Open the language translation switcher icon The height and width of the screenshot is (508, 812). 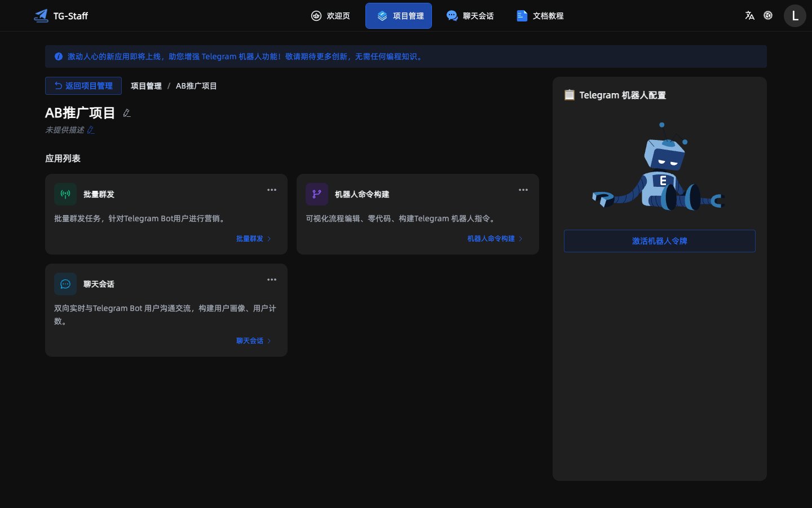(x=749, y=16)
